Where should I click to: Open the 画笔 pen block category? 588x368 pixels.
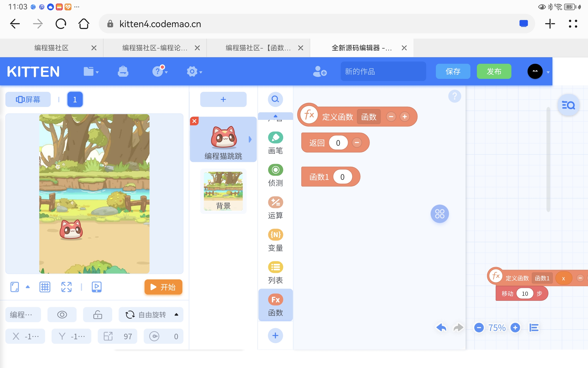pyautogui.click(x=276, y=143)
